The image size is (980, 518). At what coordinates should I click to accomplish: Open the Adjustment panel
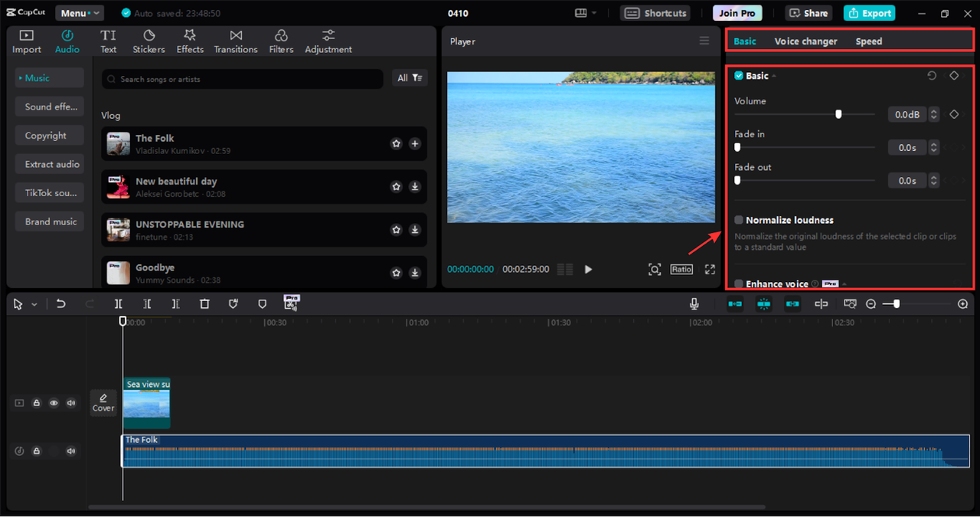(x=328, y=41)
